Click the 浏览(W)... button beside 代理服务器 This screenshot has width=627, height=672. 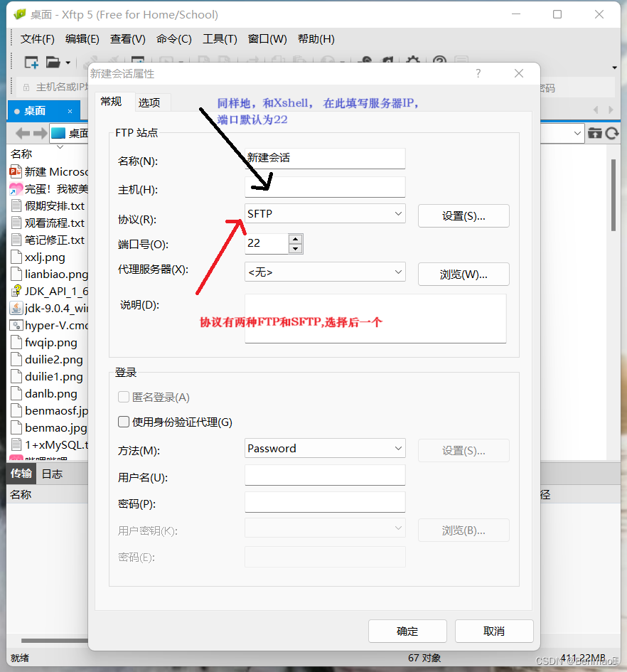463,274
